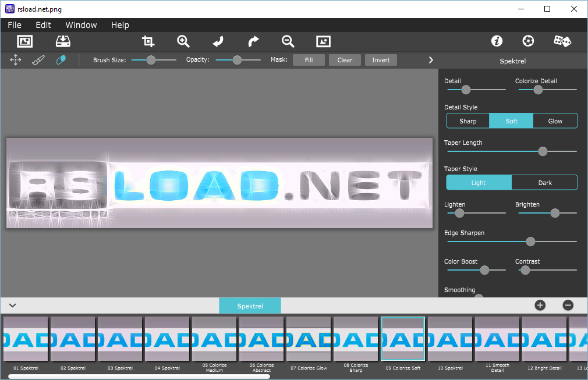Open image with the picture-frame icon

click(x=25, y=41)
